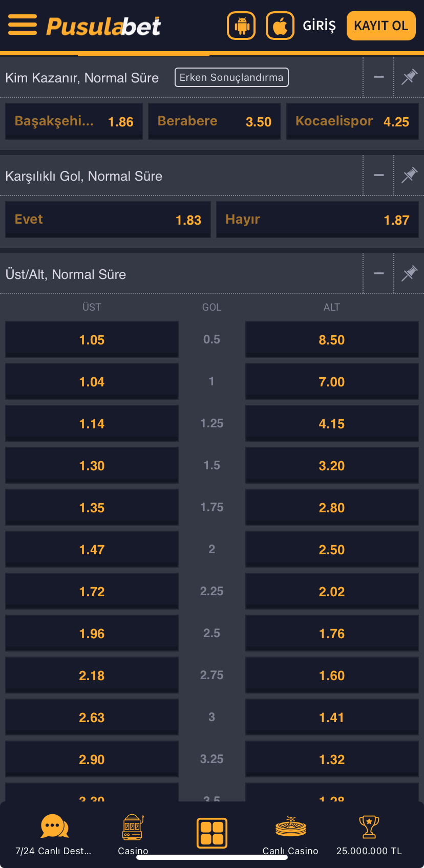The height and width of the screenshot is (868, 424).
Task: Select Berabere odds 3.50
Action: pos(215,121)
